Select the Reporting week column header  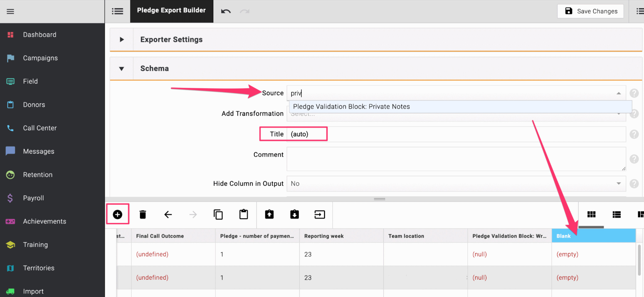[x=342, y=236]
